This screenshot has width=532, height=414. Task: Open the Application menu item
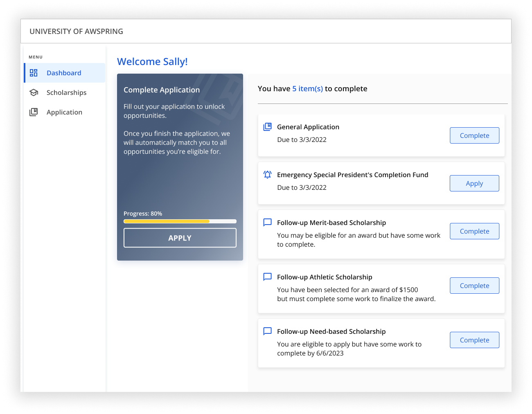pos(65,112)
